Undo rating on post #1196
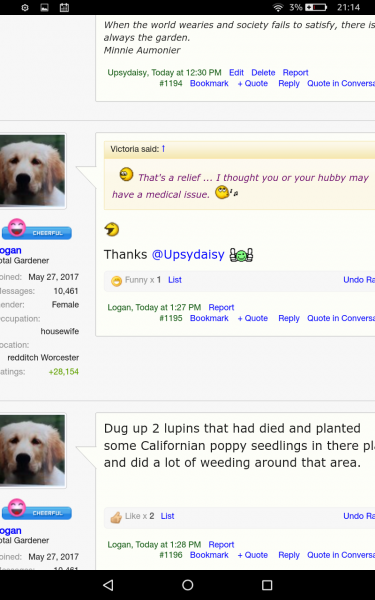 coord(359,516)
